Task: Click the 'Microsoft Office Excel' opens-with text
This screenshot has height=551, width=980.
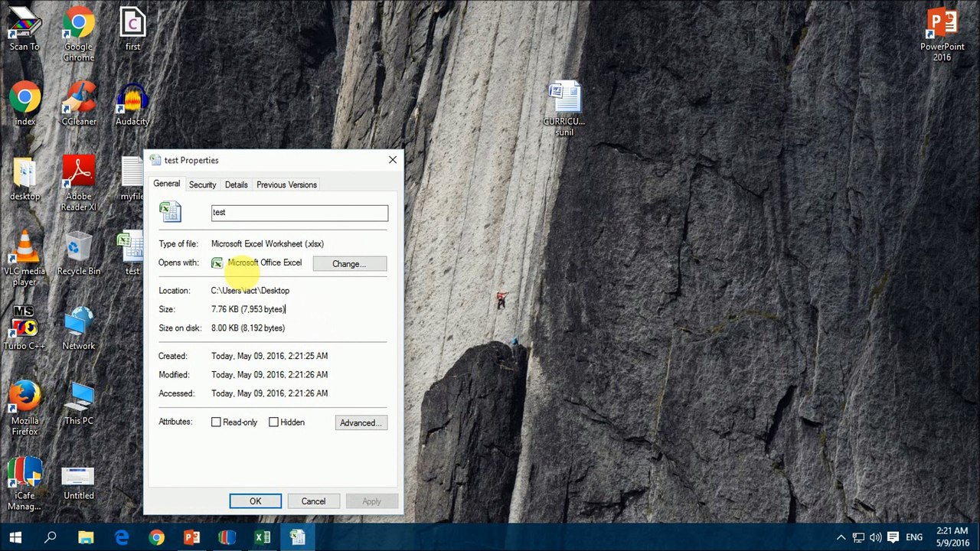Action: click(x=264, y=262)
